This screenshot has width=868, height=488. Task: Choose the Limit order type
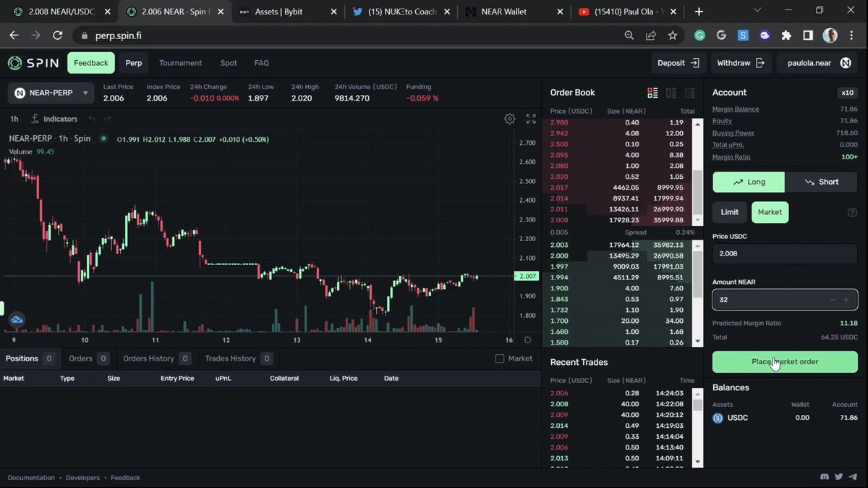click(730, 212)
